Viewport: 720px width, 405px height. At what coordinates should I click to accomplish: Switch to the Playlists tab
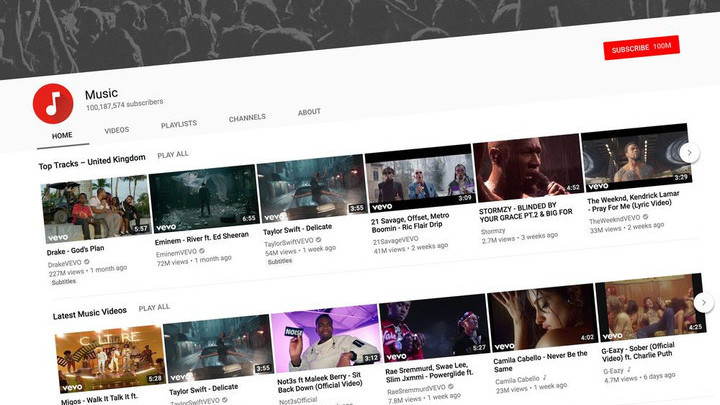click(x=179, y=124)
